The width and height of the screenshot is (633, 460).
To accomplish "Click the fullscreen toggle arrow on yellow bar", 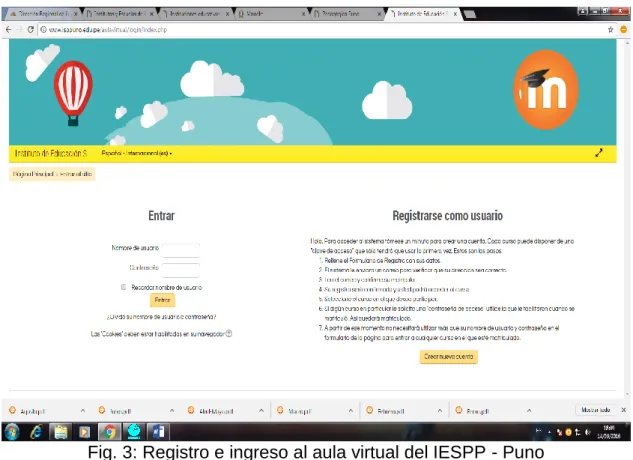I will coord(599,153).
